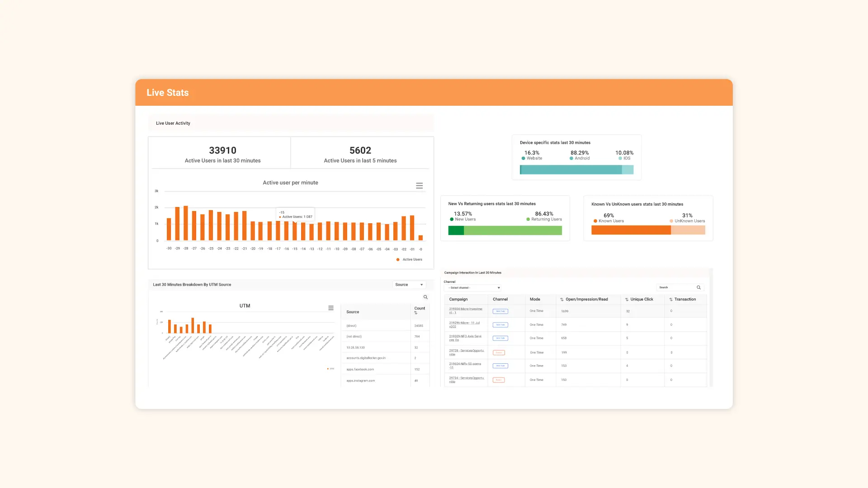
Task: Toggle the Active Users legend
Action: (x=410, y=259)
